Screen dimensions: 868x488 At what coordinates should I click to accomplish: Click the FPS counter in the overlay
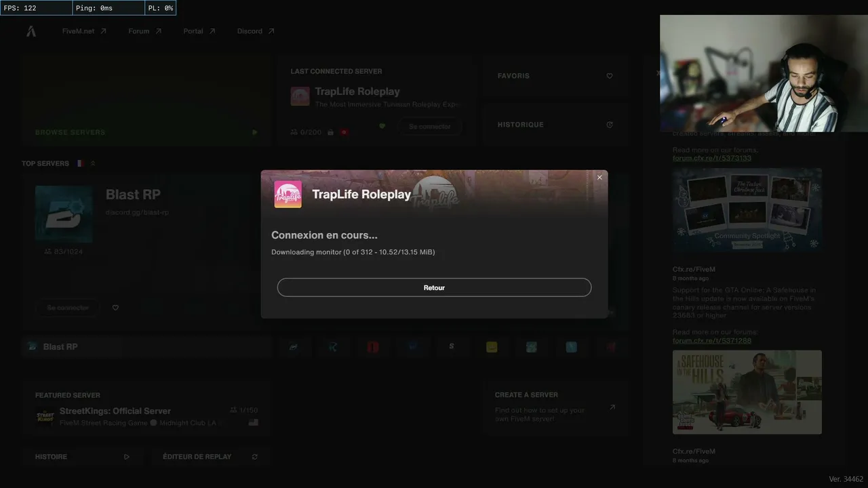pyautogui.click(x=37, y=8)
